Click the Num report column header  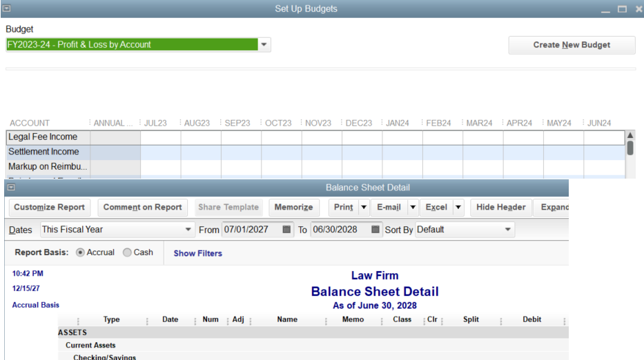click(211, 319)
